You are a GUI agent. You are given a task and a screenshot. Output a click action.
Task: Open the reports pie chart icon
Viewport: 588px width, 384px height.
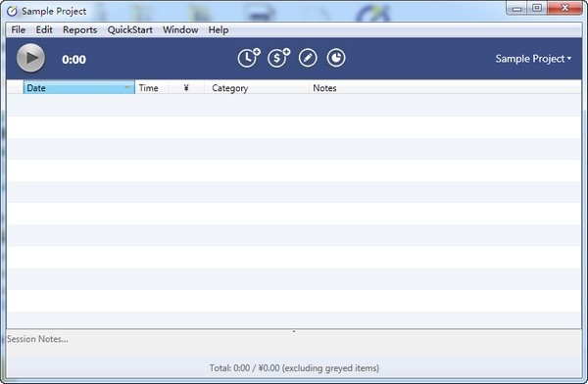pyautogui.click(x=336, y=58)
